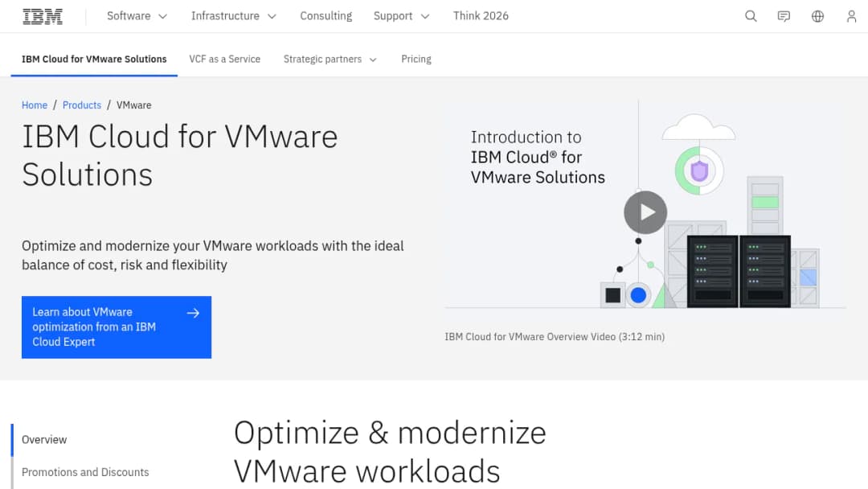The width and height of the screenshot is (868, 489).
Task: Expand the Software menu
Action: [137, 16]
